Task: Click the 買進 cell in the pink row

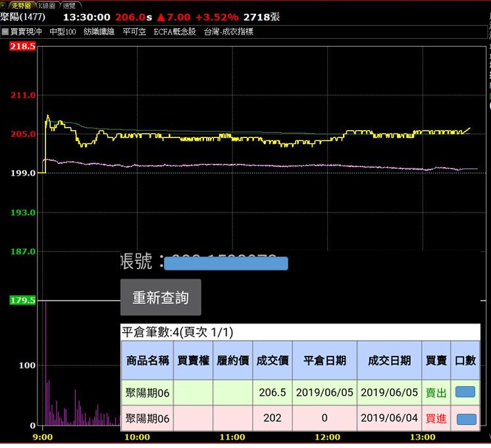Action: click(x=436, y=418)
